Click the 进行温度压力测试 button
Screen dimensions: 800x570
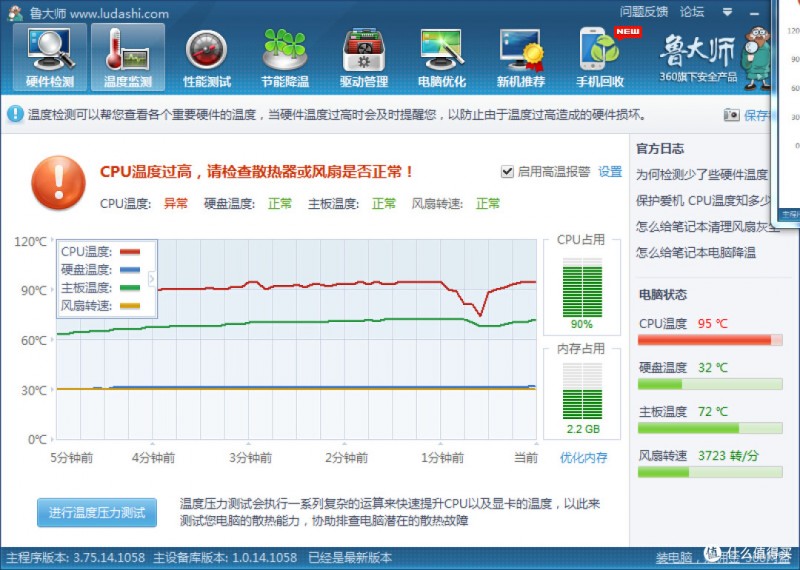tap(97, 512)
